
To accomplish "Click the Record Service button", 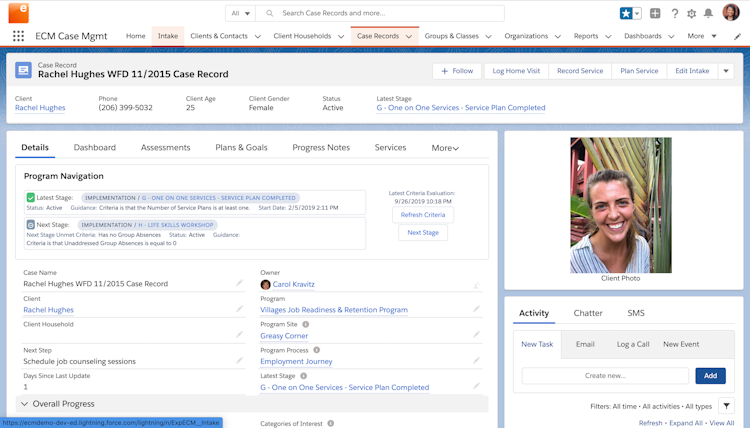I will [580, 71].
